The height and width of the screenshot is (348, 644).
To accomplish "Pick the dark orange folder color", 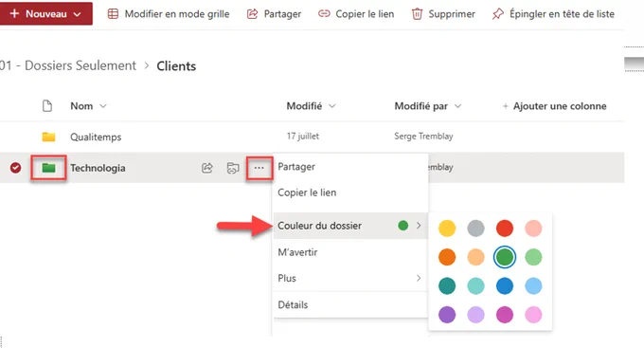I will coord(447,257).
